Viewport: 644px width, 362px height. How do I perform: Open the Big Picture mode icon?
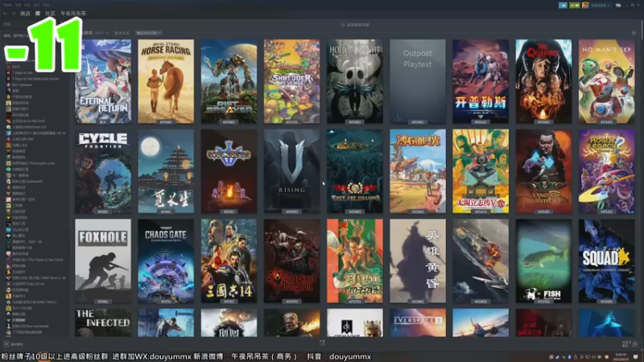618,6
